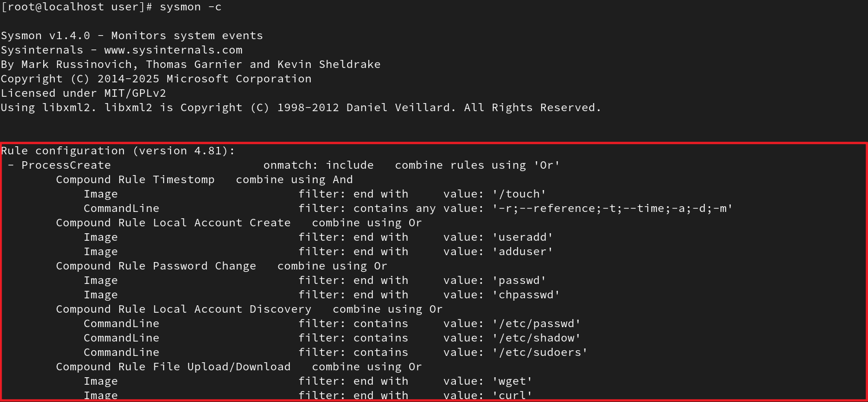Click the 'onmatch: include' text
868x402 pixels.
point(319,165)
